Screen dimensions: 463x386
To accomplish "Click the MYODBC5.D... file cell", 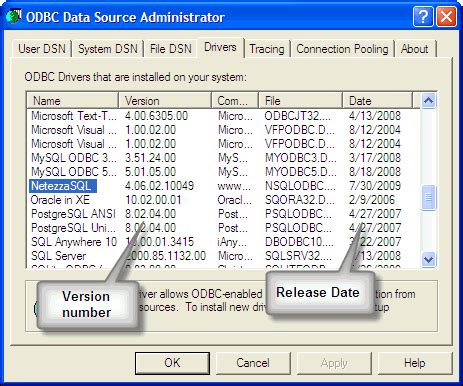I will click(x=300, y=172).
